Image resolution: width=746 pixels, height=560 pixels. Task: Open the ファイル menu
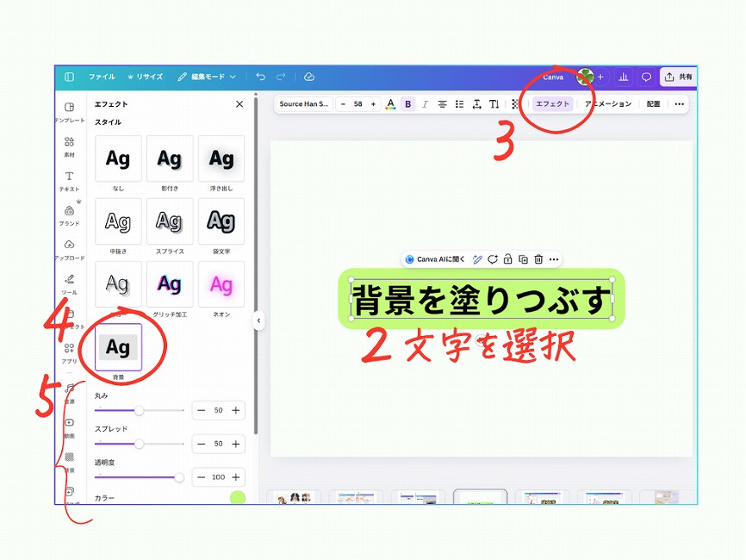102,77
